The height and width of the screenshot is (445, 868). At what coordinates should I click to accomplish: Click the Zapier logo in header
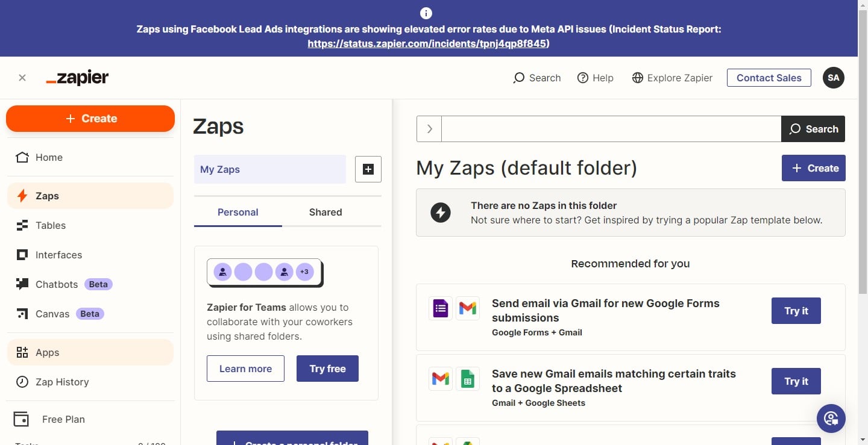[77, 78]
